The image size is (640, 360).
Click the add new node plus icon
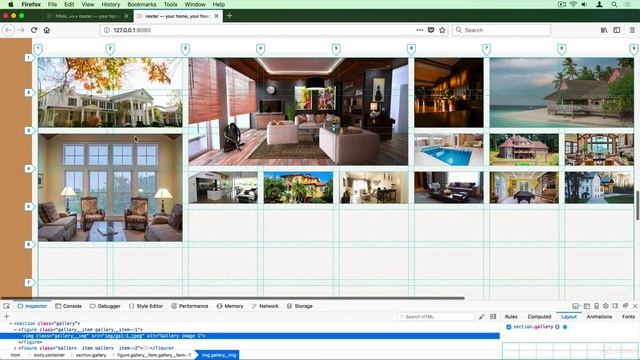[x=7, y=316]
